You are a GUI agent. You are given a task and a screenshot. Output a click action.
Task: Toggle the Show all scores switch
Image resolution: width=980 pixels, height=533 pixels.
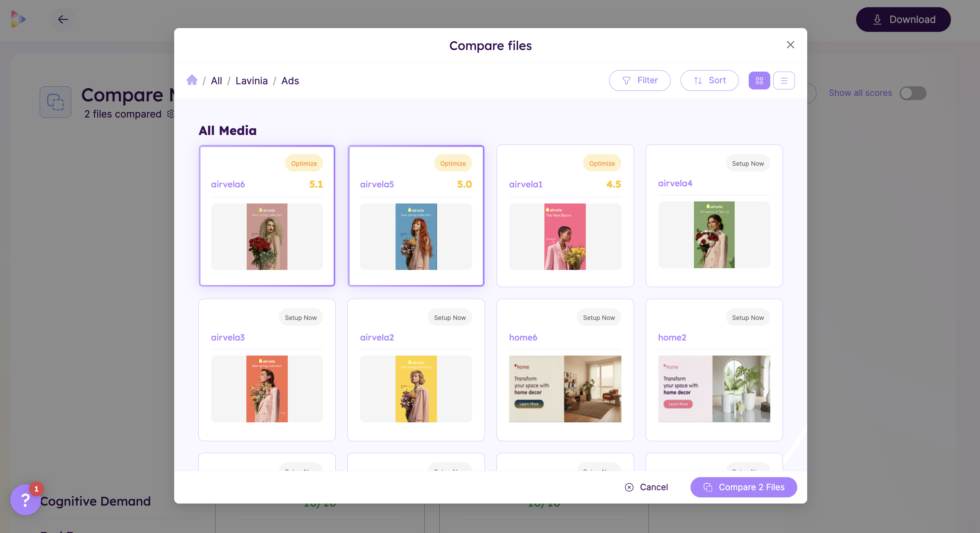point(912,93)
